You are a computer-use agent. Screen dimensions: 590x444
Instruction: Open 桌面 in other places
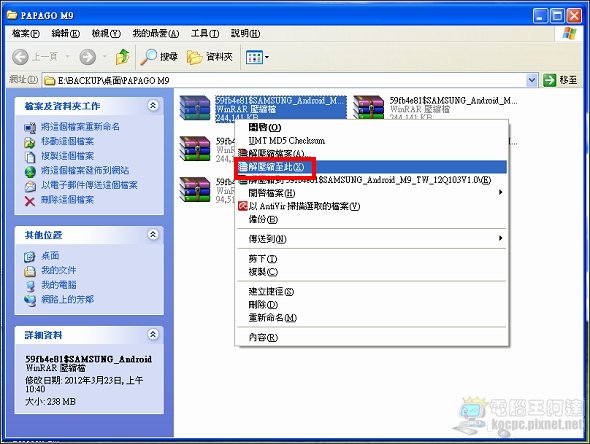coord(50,256)
